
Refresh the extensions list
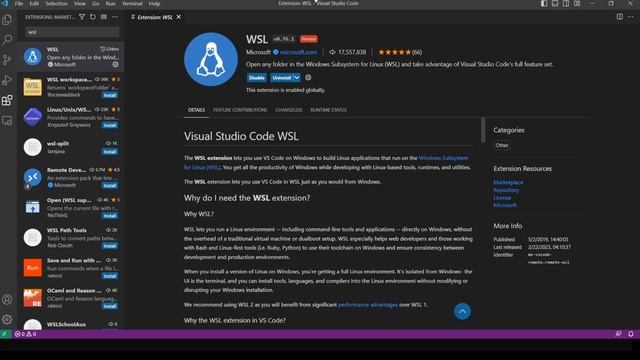point(93,17)
